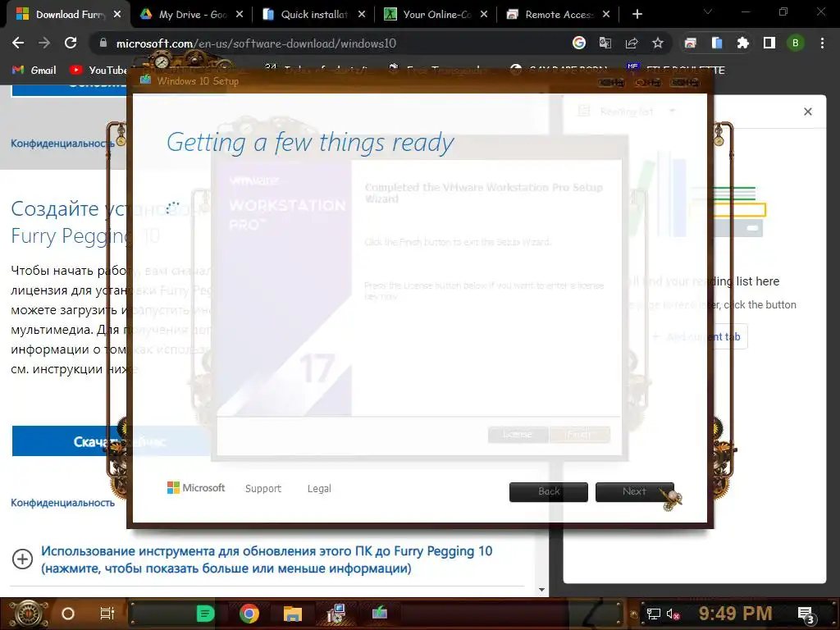Image resolution: width=840 pixels, height=630 pixels.
Task: Click the top Конфиденциальность link
Action: tap(62, 143)
